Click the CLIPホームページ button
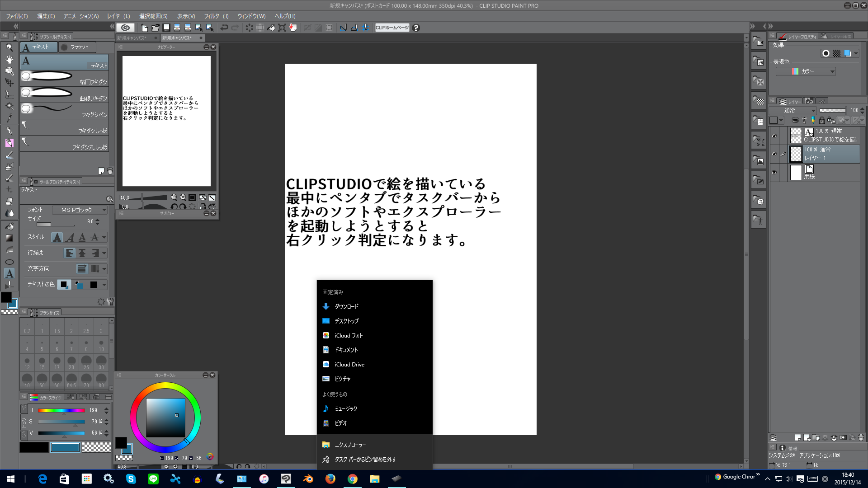 pos(392,28)
